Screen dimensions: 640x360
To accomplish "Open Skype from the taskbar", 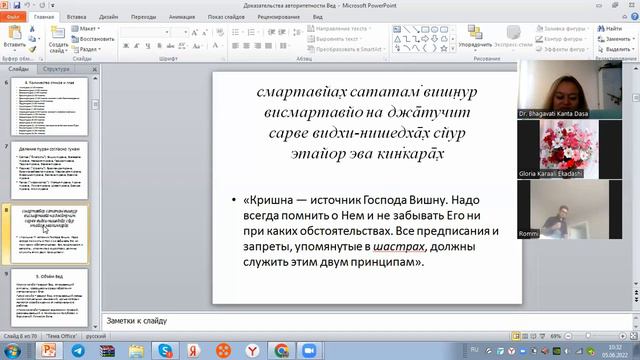I will (165, 351).
